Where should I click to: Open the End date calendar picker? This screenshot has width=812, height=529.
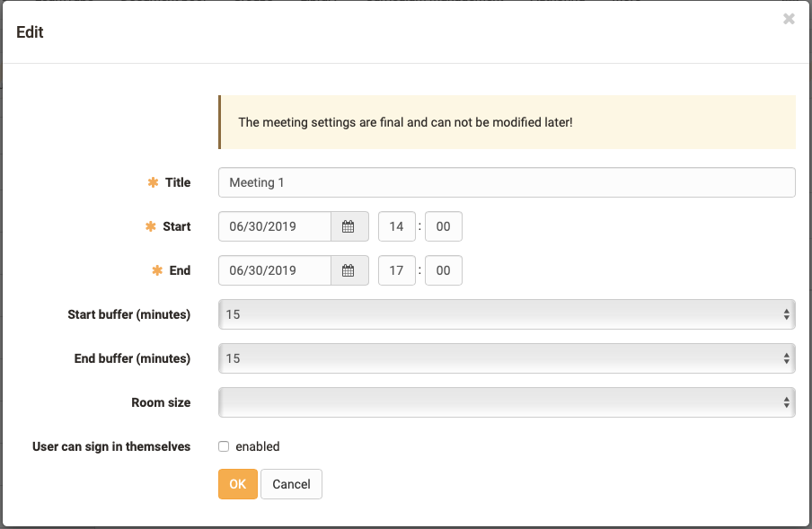[349, 270]
